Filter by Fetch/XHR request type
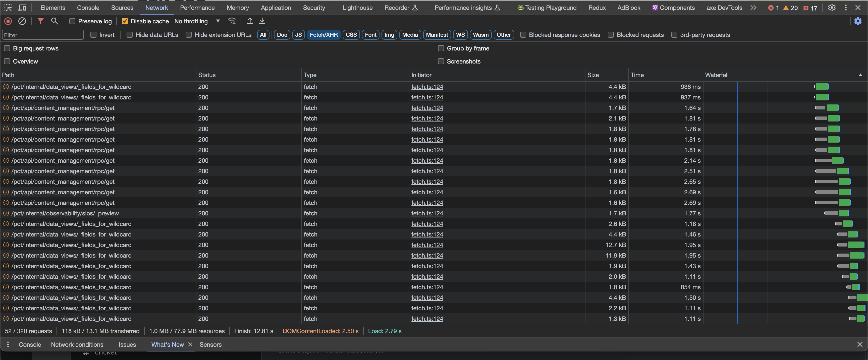This screenshot has height=360, width=868. (323, 35)
